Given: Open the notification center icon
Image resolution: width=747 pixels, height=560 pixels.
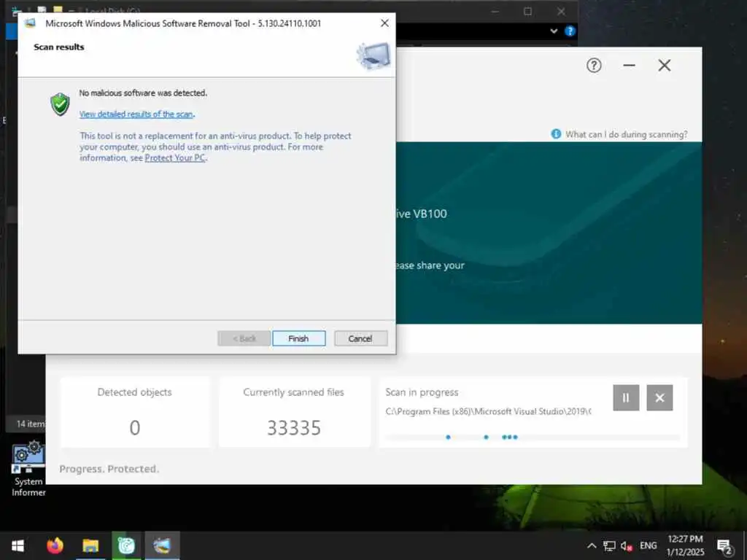Looking at the screenshot, I should (724, 547).
